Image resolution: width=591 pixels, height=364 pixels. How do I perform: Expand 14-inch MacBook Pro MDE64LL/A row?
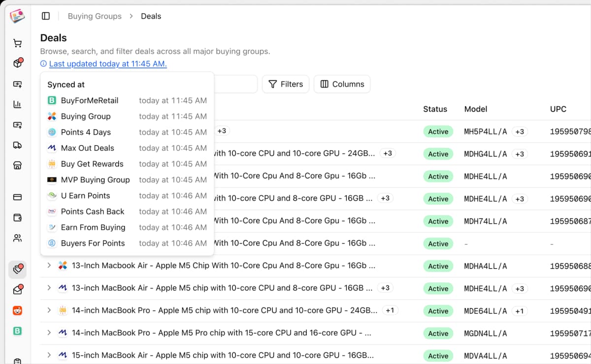click(x=49, y=310)
